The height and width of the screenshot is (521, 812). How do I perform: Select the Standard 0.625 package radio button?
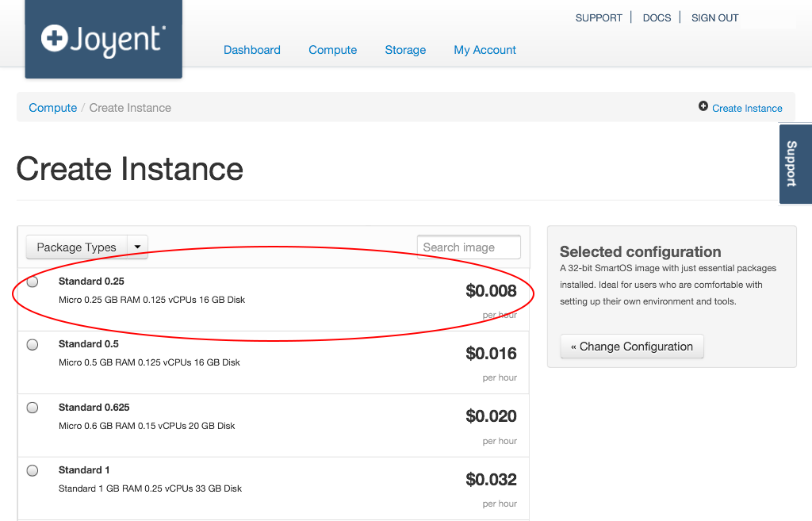point(32,407)
